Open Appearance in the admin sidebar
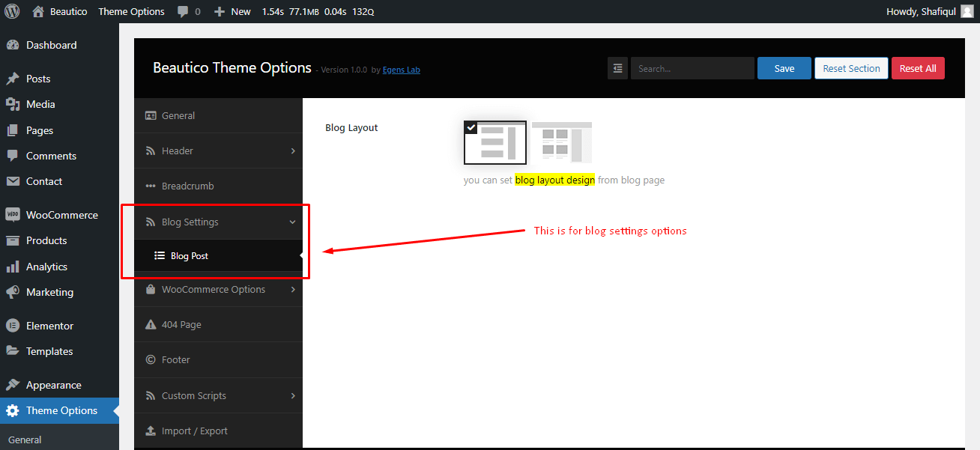980x450 pixels. [x=59, y=385]
